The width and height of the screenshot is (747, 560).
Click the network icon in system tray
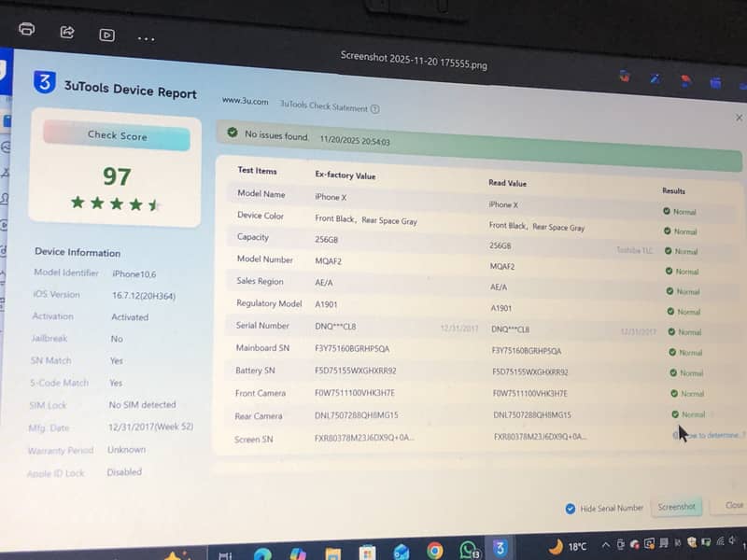pos(720,541)
